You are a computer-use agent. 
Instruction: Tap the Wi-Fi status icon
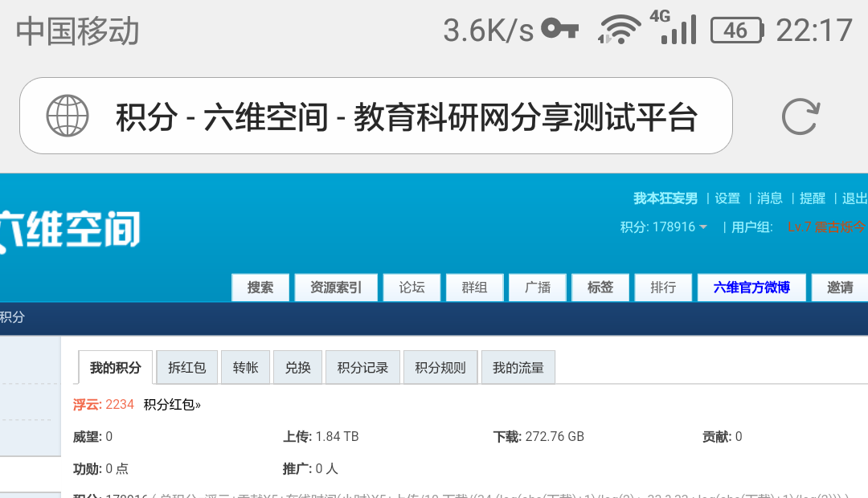click(x=619, y=30)
